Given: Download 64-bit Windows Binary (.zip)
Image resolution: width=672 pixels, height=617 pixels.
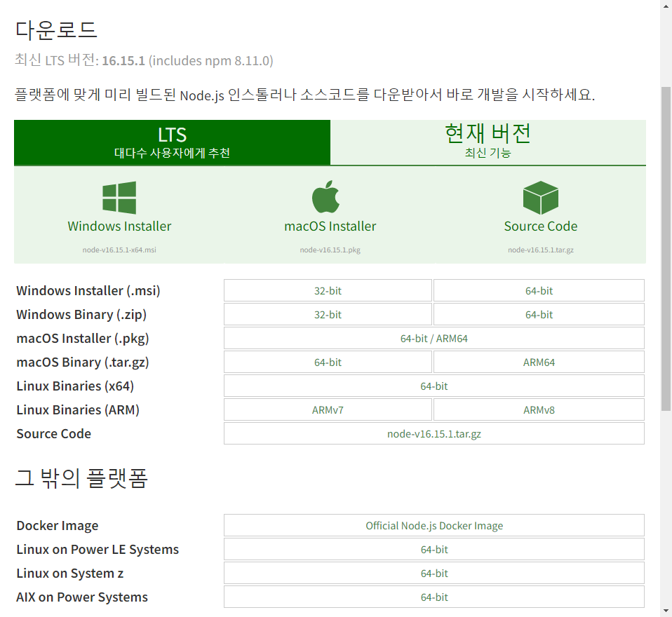Looking at the screenshot, I should point(539,315).
